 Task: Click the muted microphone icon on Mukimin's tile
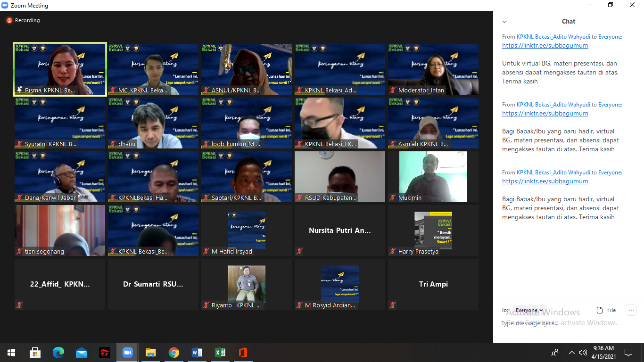[x=393, y=198]
